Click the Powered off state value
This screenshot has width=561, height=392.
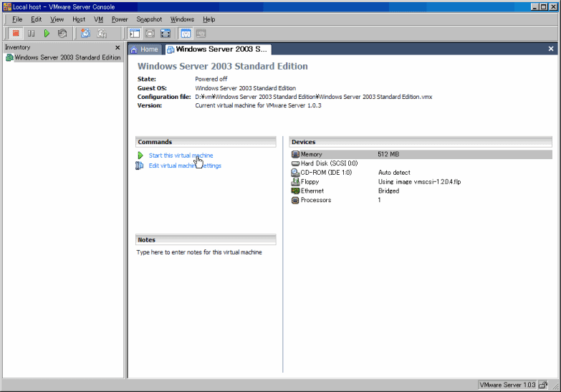click(x=211, y=79)
